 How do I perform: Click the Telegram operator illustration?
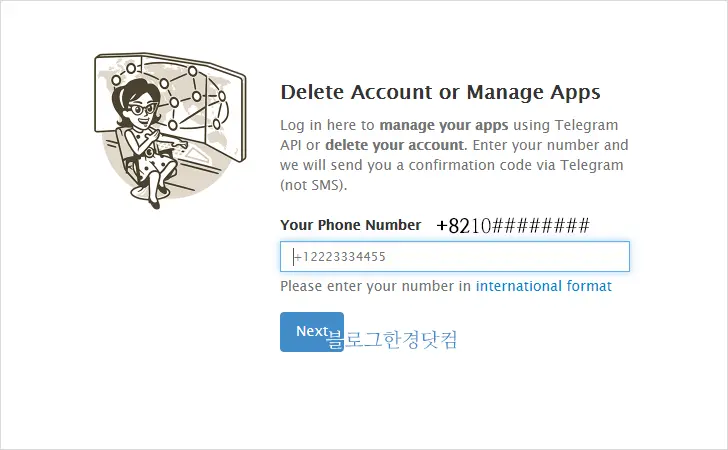pos(170,130)
